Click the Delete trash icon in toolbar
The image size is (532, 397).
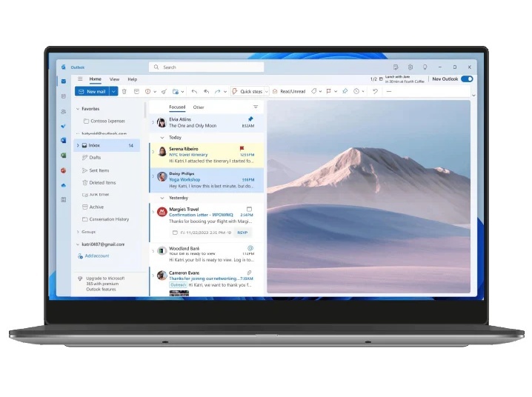[x=124, y=91]
